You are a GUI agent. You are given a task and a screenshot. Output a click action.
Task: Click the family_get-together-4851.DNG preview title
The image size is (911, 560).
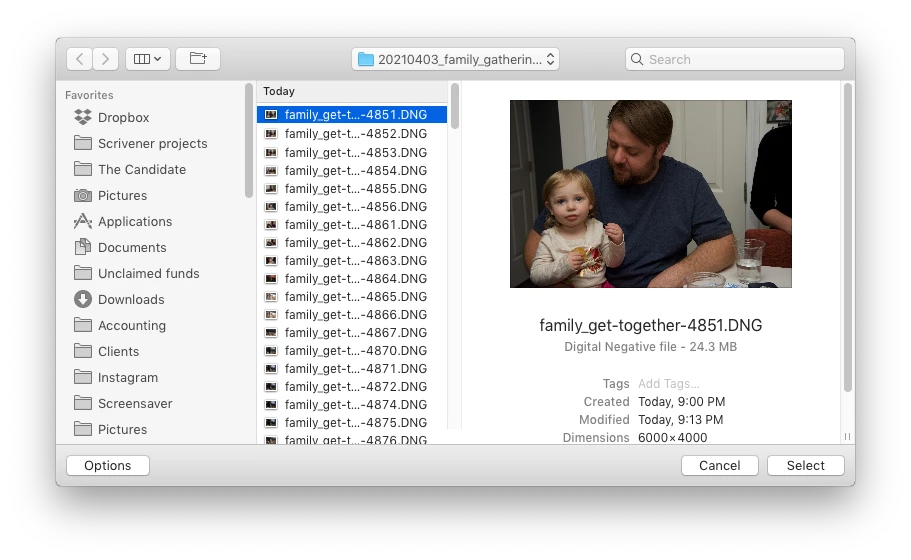click(651, 325)
